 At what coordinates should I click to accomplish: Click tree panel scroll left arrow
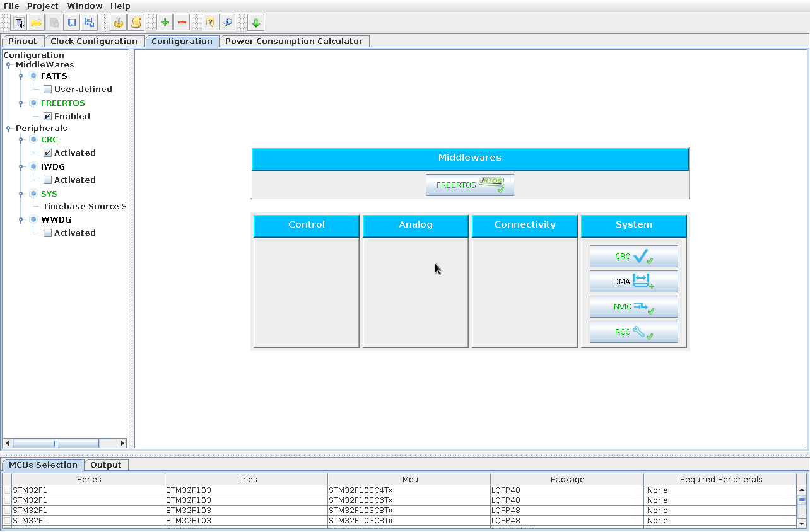[8, 443]
